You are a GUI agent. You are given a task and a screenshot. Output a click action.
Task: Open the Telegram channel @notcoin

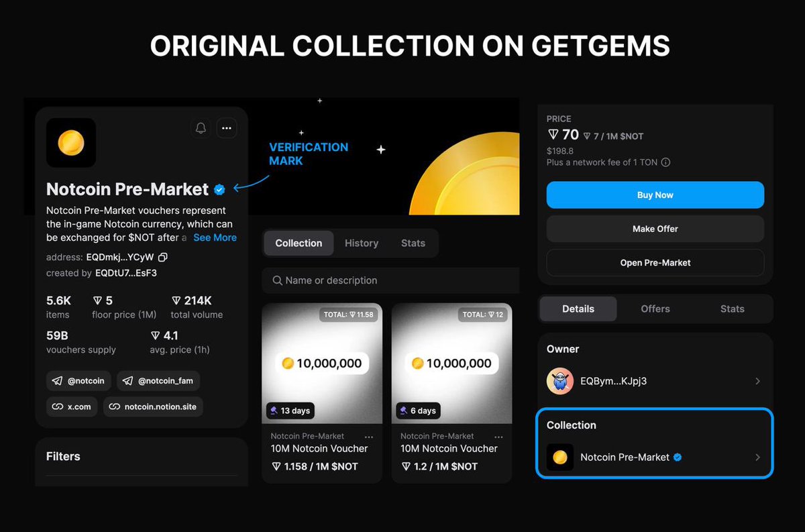(78, 380)
